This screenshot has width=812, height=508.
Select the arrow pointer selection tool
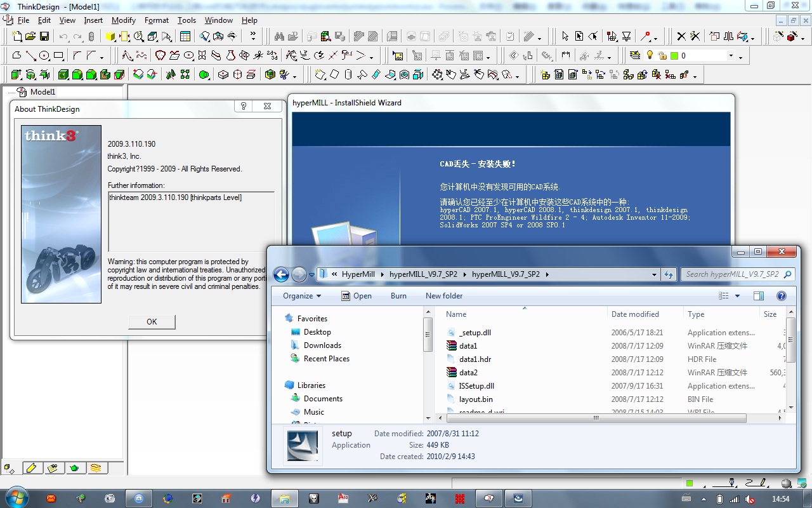(x=566, y=36)
